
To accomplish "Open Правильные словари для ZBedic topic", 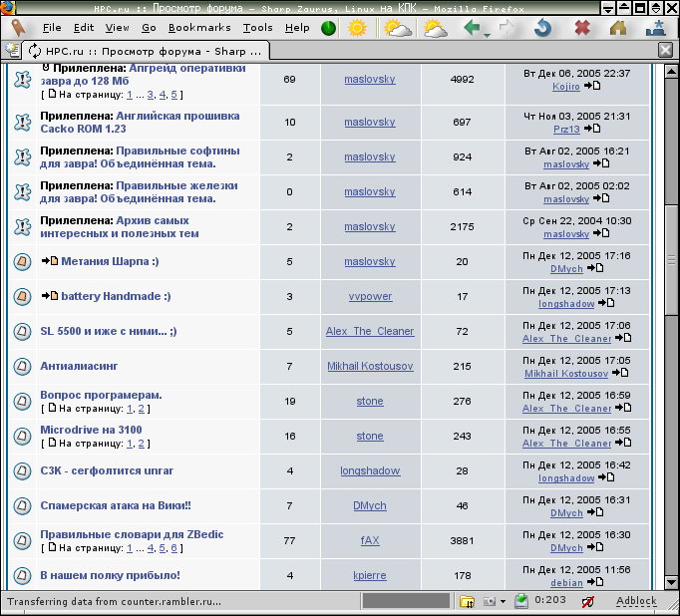I will pyautogui.click(x=132, y=534).
